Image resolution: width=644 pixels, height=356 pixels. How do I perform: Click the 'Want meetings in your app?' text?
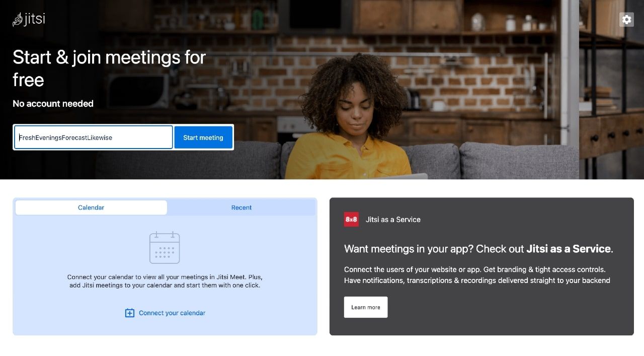tap(434, 249)
